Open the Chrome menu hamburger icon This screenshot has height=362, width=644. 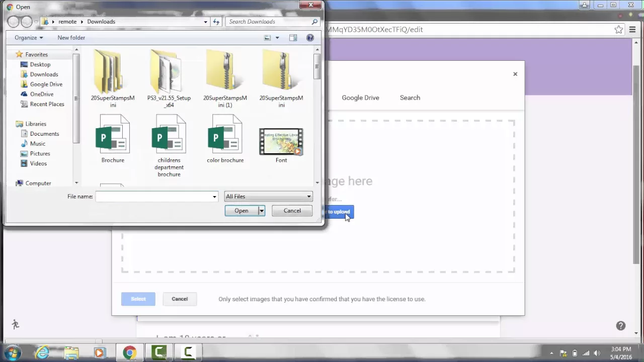point(632,29)
